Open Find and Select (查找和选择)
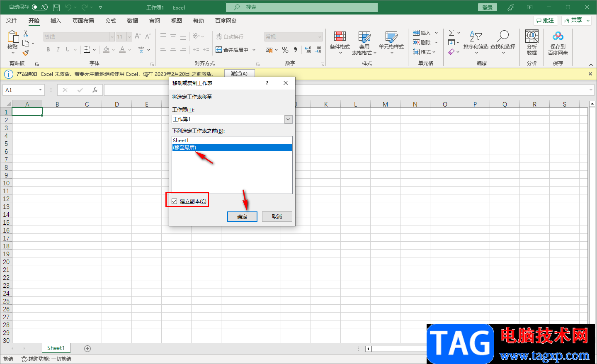The width and height of the screenshot is (597, 364). (x=503, y=42)
